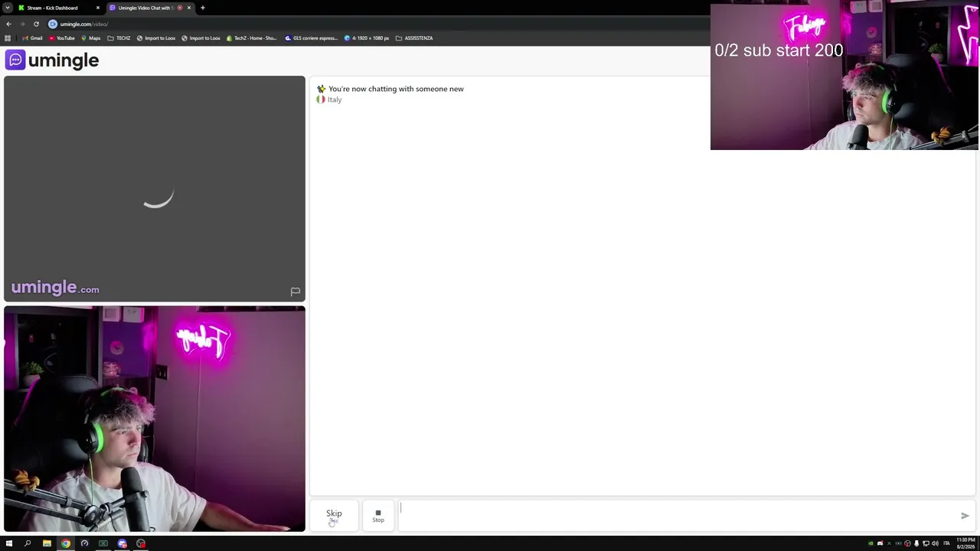Open the ASSISSTENZA bookmark folder
The image size is (980, 551).
[x=414, y=38]
